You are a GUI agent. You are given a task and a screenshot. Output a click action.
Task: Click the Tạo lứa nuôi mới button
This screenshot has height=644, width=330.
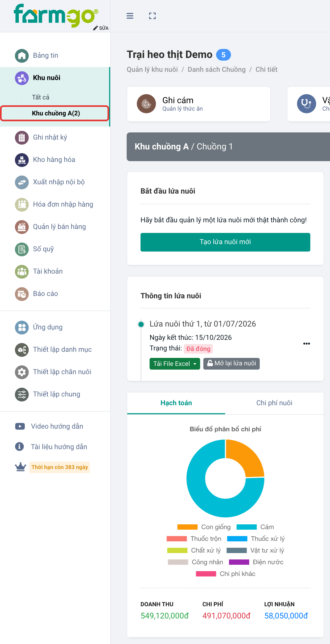pyautogui.click(x=225, y=242)
